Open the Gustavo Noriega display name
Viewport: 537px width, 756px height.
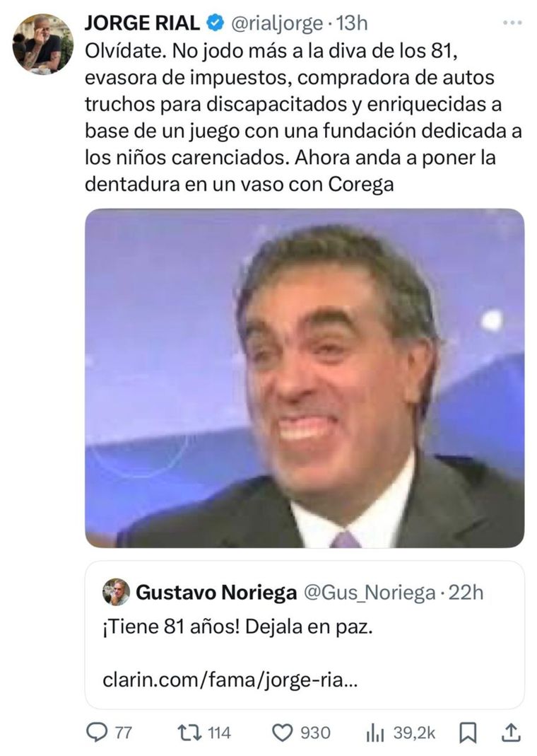click(x=216, y=592)
